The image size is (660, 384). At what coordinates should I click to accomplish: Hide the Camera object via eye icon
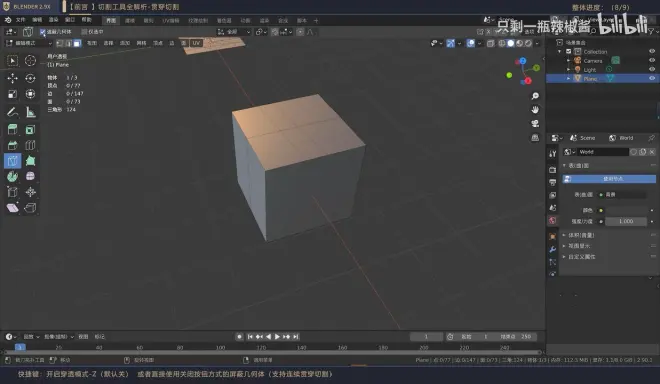coord(652,61)
